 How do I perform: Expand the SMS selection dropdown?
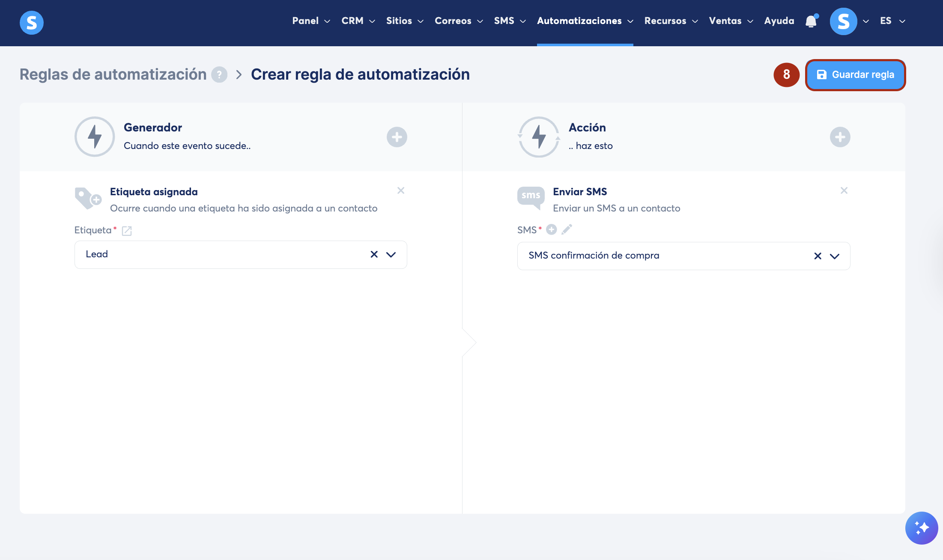[835, 256]
